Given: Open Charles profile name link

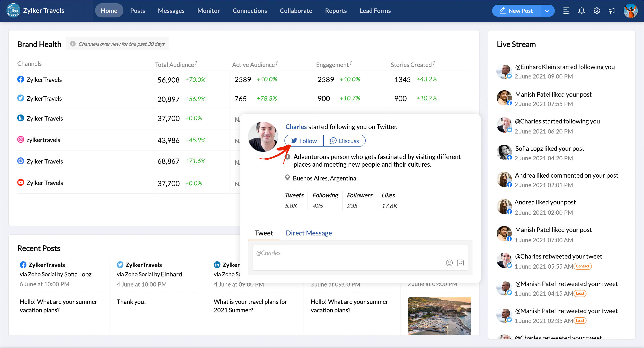Looking at the screenshot, I should pos(296,127).
